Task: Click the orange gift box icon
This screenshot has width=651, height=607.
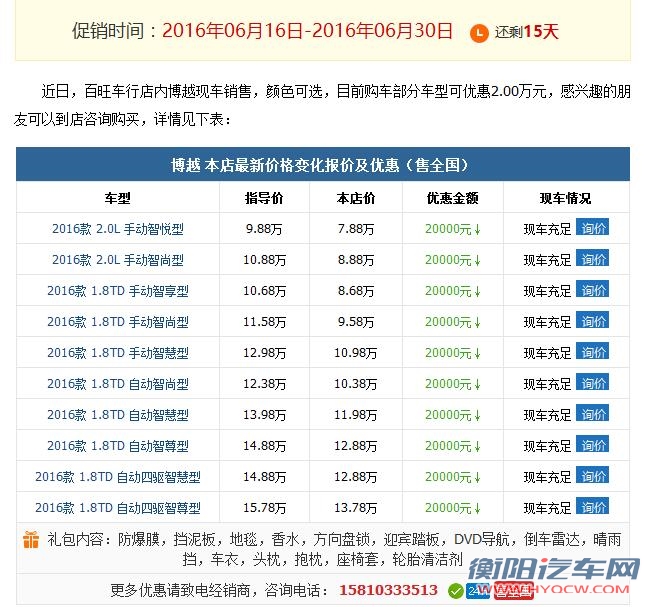Action: tap(31, 539)
